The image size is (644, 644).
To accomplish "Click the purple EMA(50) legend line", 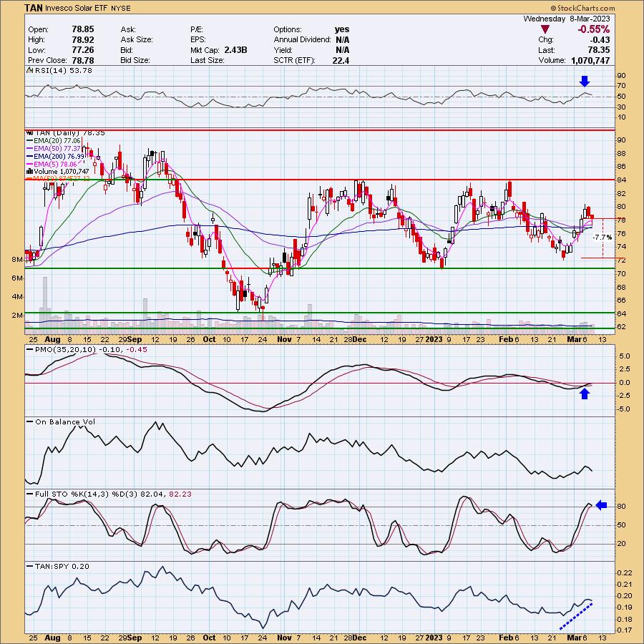I will point(29,149).
